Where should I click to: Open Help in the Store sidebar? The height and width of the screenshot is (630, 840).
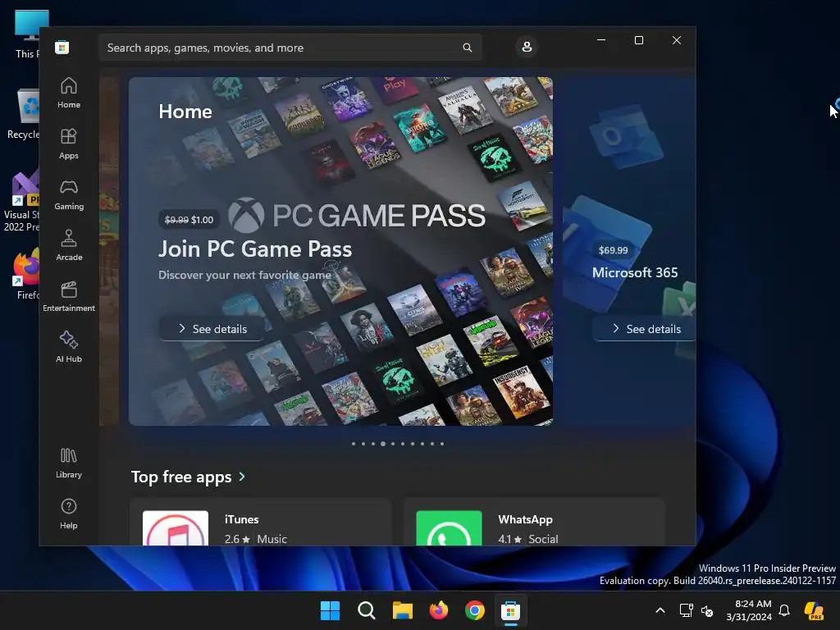pos(69,514)
